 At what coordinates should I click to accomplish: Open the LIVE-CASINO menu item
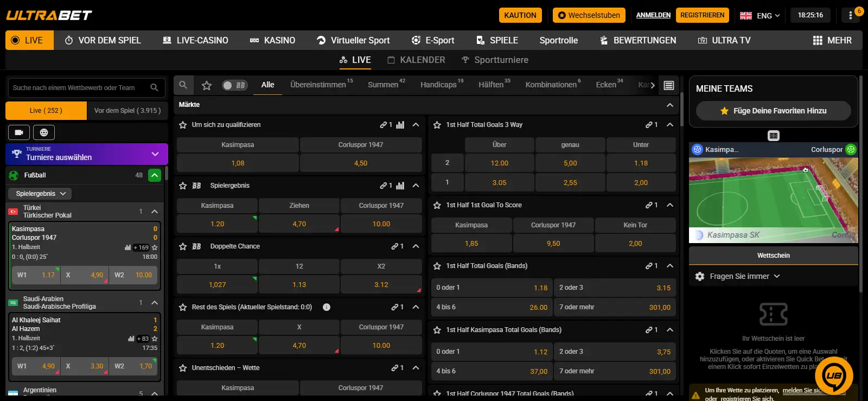click(195, 40)
